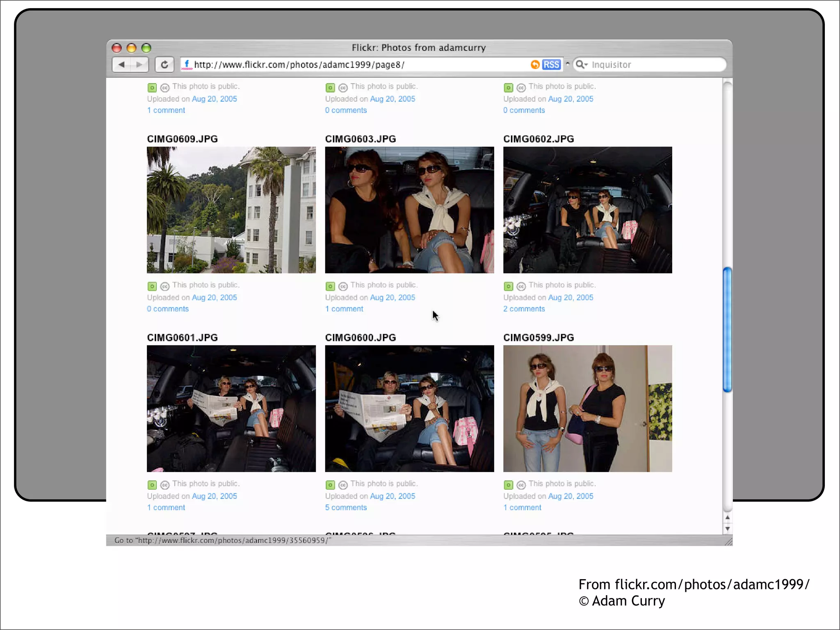Image resolution: width=840 pixels, height=630 pixels.
Task: Click green privacy icon under CIMG0599.JPG
Action: pyautogui.click(x=508, y=485)
